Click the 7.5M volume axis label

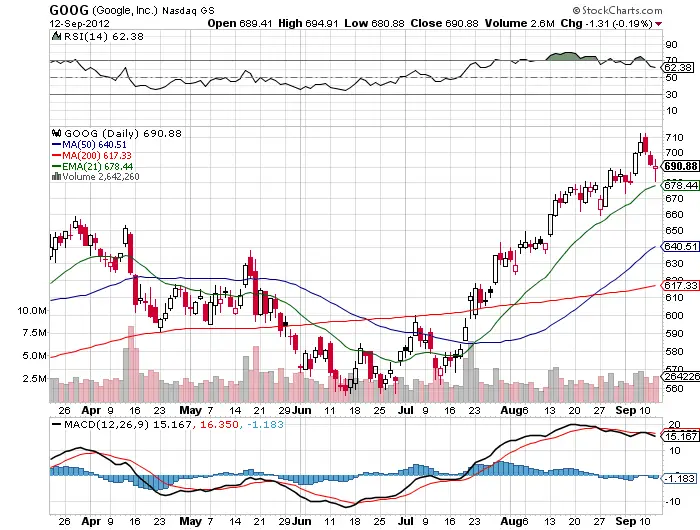coord(34,333)
